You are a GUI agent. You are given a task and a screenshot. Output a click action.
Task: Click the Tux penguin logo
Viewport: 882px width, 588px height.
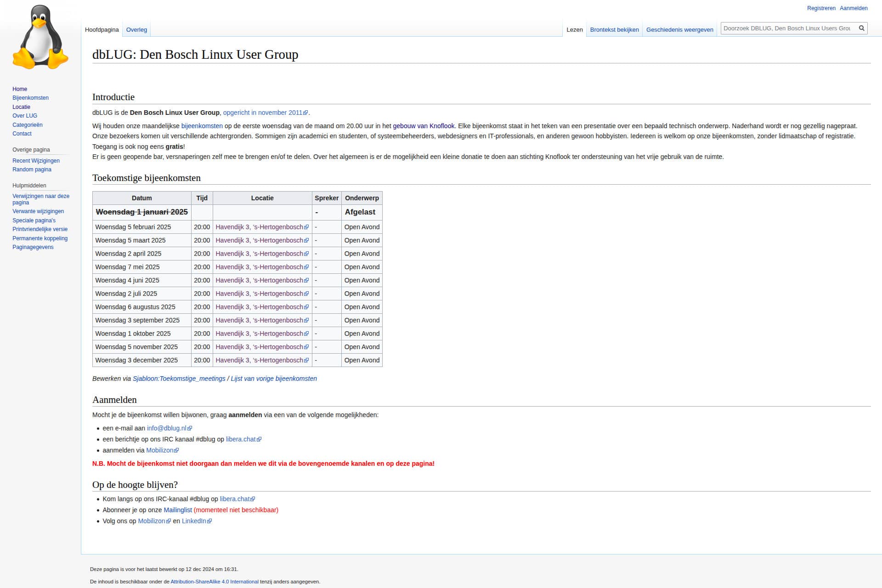click(x=40, y=38)
